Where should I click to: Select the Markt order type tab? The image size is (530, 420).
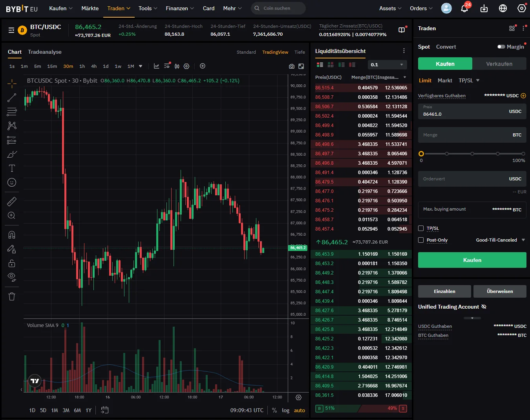coord(445,80)
